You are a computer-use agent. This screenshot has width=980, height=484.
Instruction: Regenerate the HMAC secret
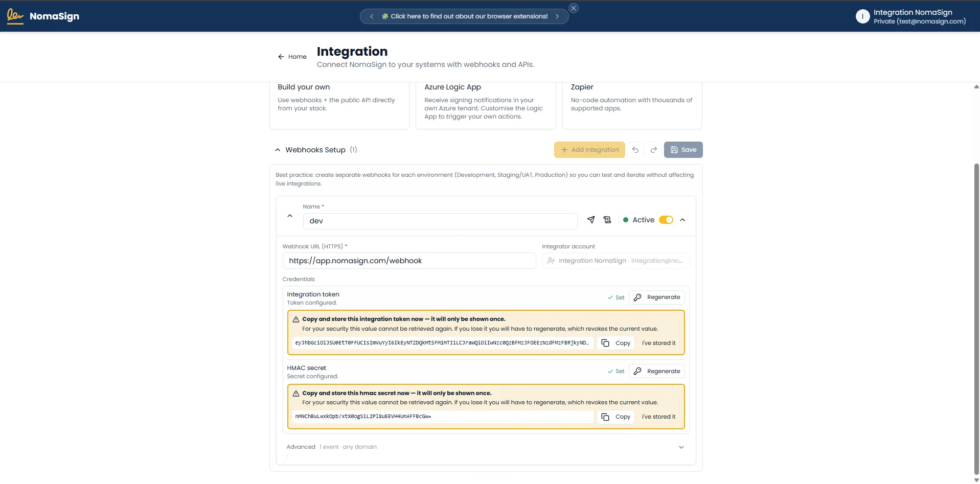[657, 371]
